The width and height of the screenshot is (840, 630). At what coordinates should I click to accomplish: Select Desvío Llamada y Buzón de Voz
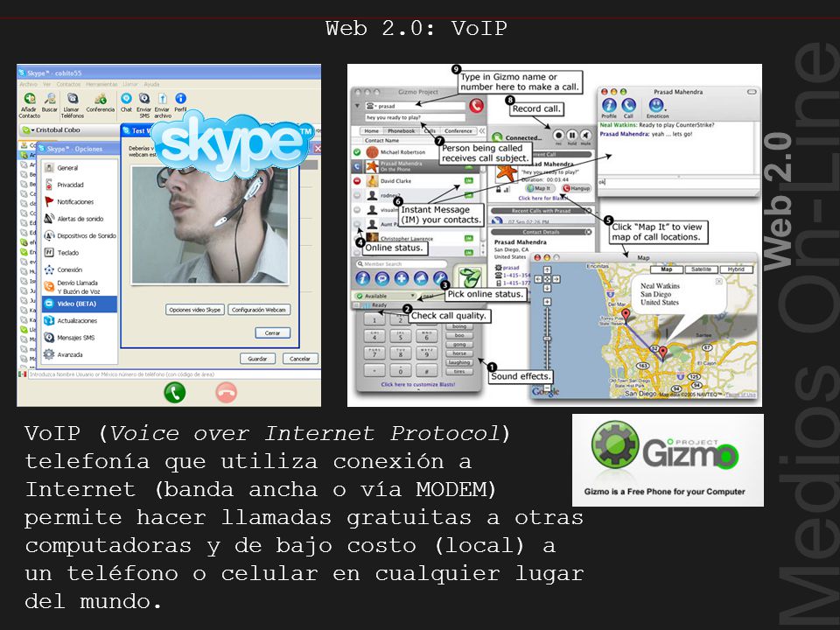(x=80, y=287)
